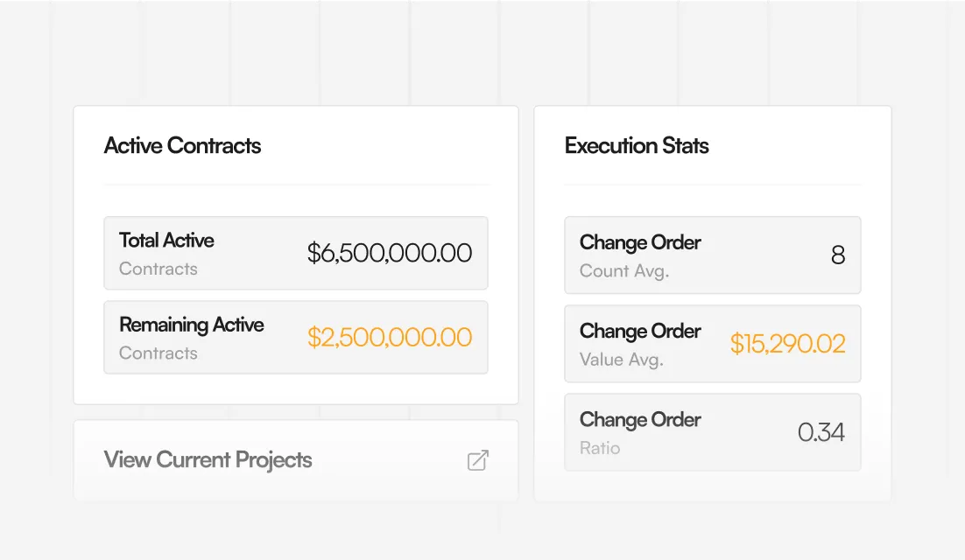The height and width of the screenshot is (560, 965).
Task: Click the Execution Stats card header
Action: (x=637, y=146)
